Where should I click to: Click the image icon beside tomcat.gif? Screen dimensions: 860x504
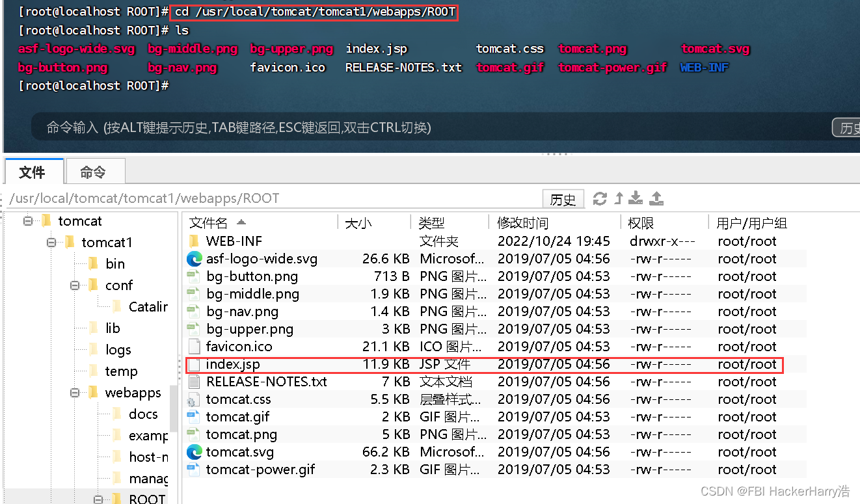coord(195,417)
